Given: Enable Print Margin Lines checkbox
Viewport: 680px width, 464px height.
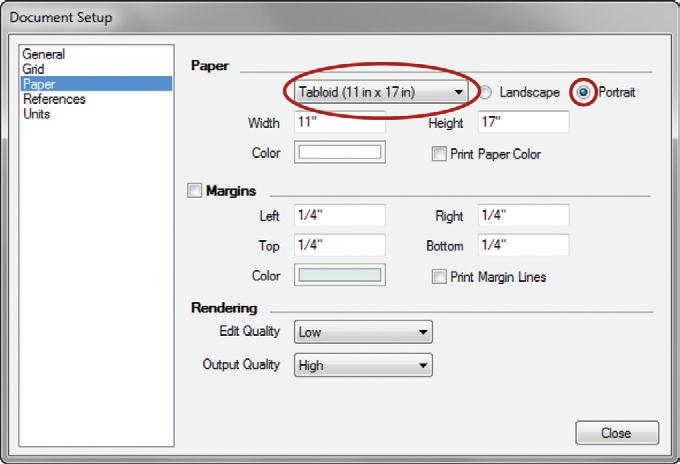Looking at the screenshot, I should (x=439, y=276).
